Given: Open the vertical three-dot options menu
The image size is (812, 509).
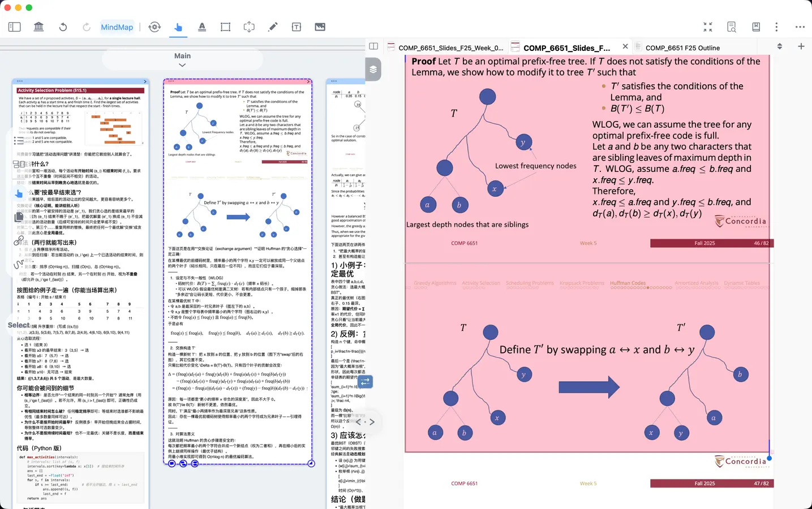Looking at the screenshot, I should pos(776,27).
